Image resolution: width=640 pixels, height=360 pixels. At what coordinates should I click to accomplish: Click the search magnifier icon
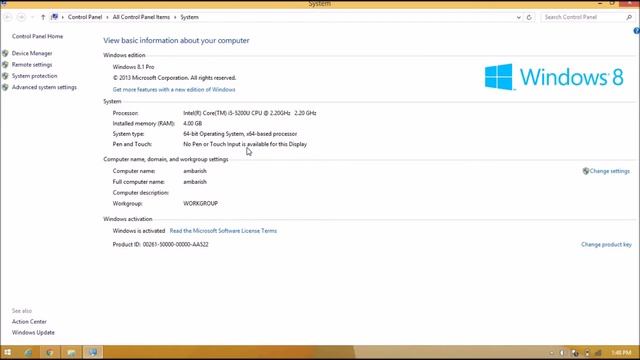pos(629,17)
